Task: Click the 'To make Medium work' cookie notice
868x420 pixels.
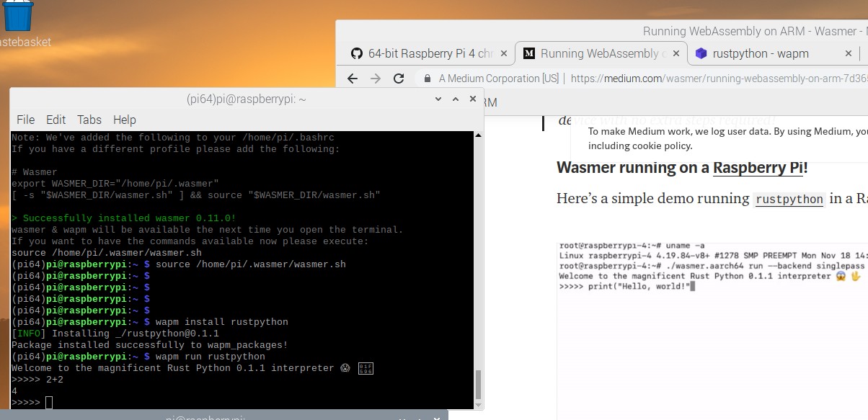Action: [728, 138]
